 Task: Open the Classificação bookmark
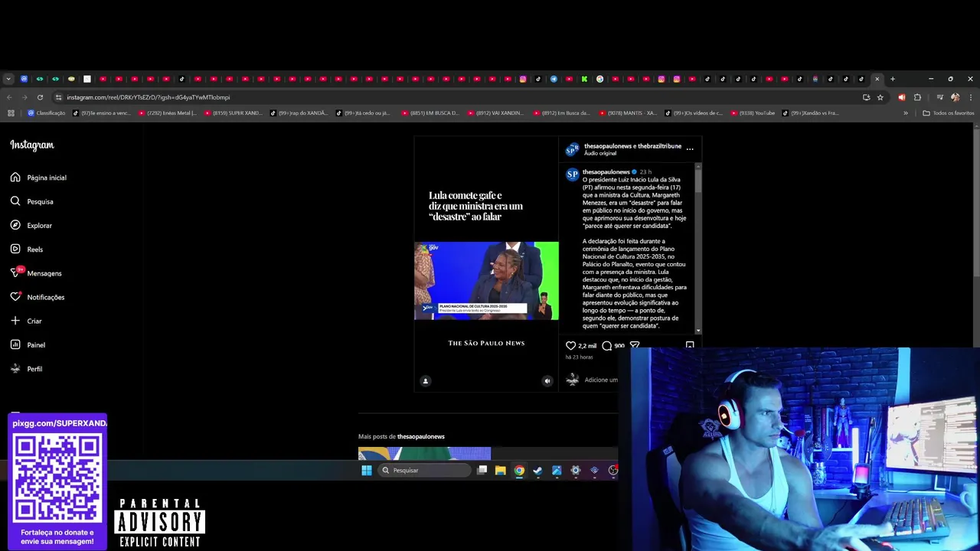[47, 113]
